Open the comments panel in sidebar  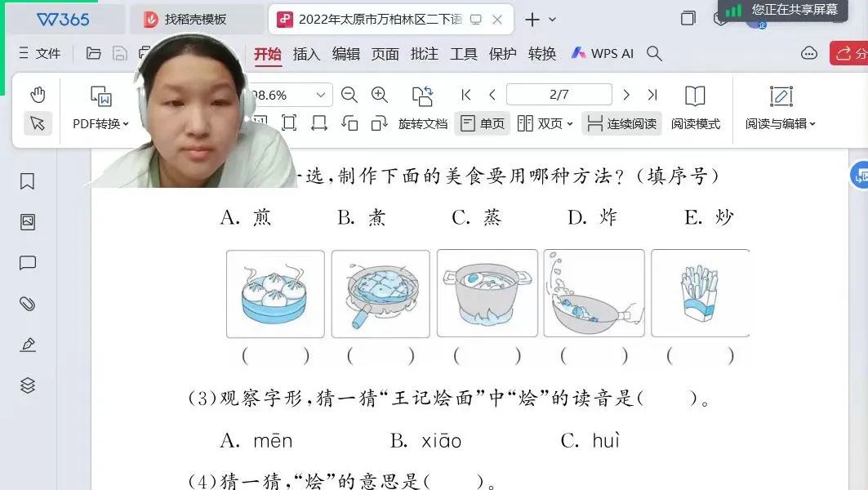tap(28, 263)
